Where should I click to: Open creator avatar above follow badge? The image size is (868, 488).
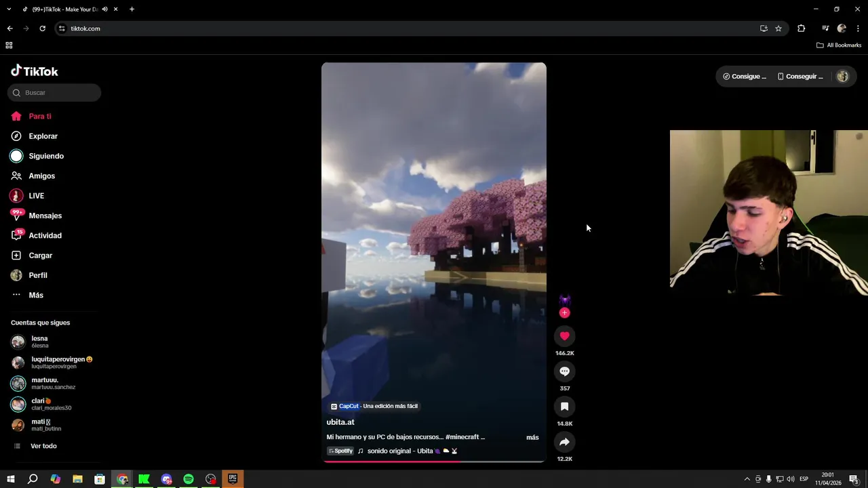(x=564, y=300)
